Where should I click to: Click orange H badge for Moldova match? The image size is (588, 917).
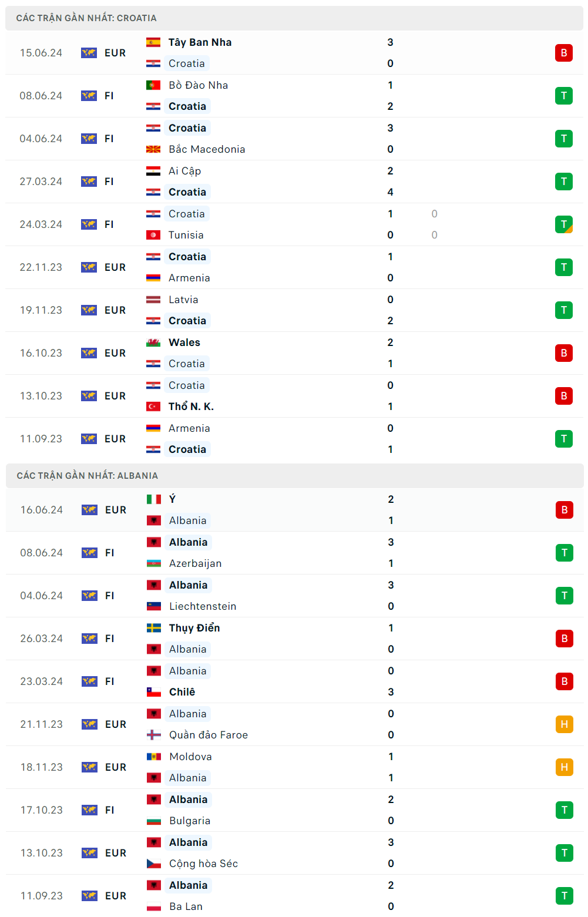click(x=564, y=767)
